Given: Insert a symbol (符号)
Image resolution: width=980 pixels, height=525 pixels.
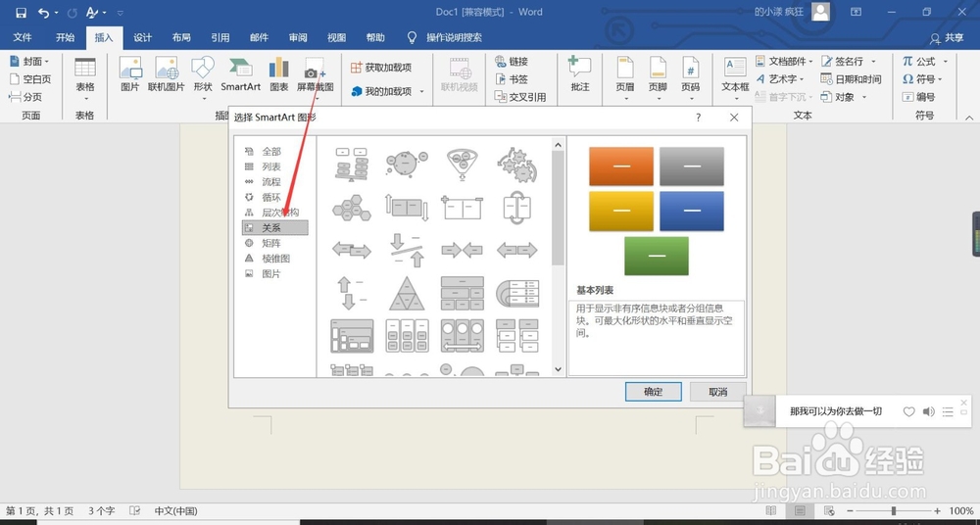Looking at the screenshot, I should coord(922,79).
